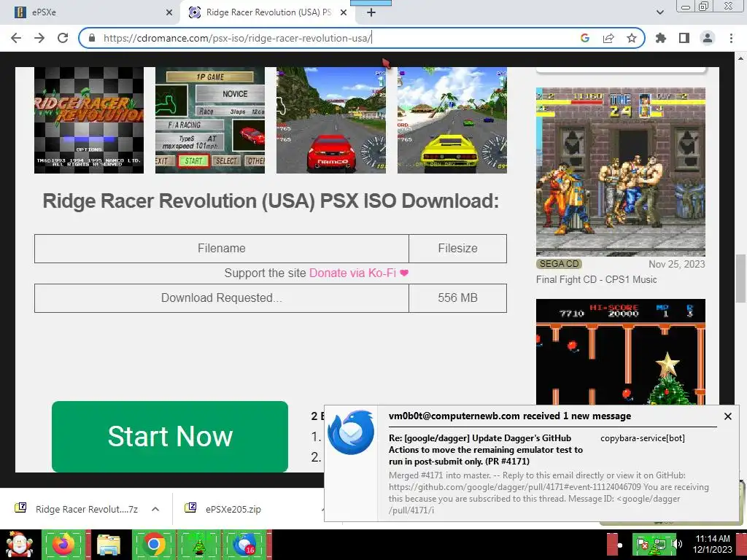747x560 pixels.
Task: Go back to the previous page
Action: coord(16,38)
